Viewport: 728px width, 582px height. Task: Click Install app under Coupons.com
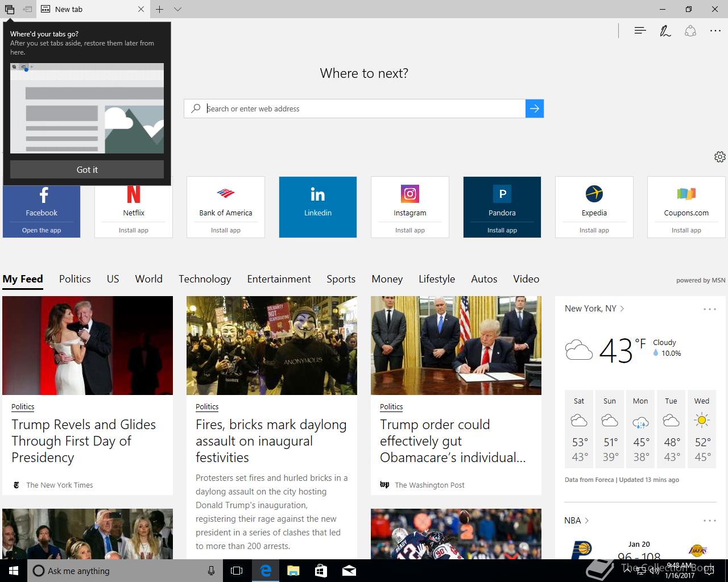tap(686, 230)
